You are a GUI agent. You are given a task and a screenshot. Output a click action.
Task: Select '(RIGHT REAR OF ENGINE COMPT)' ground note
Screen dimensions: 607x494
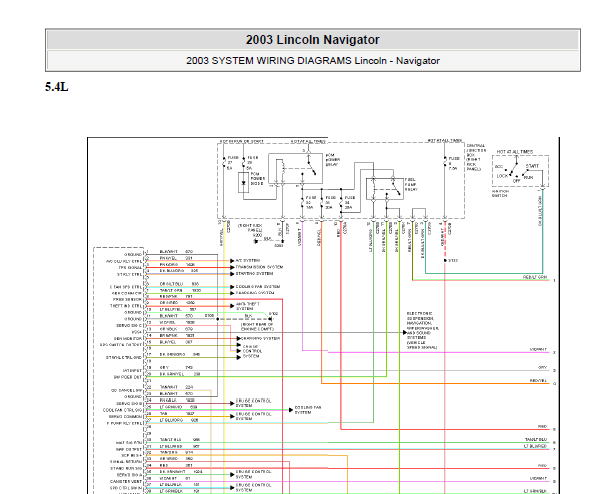[257, 327]
